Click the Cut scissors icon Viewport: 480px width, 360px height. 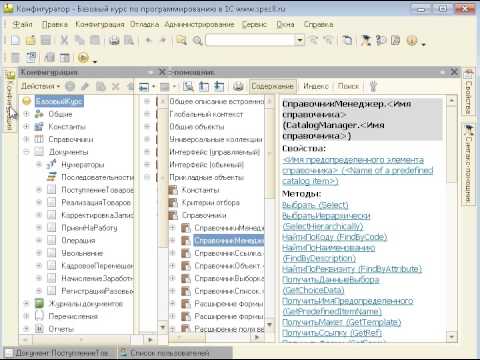tap(64, 41)
